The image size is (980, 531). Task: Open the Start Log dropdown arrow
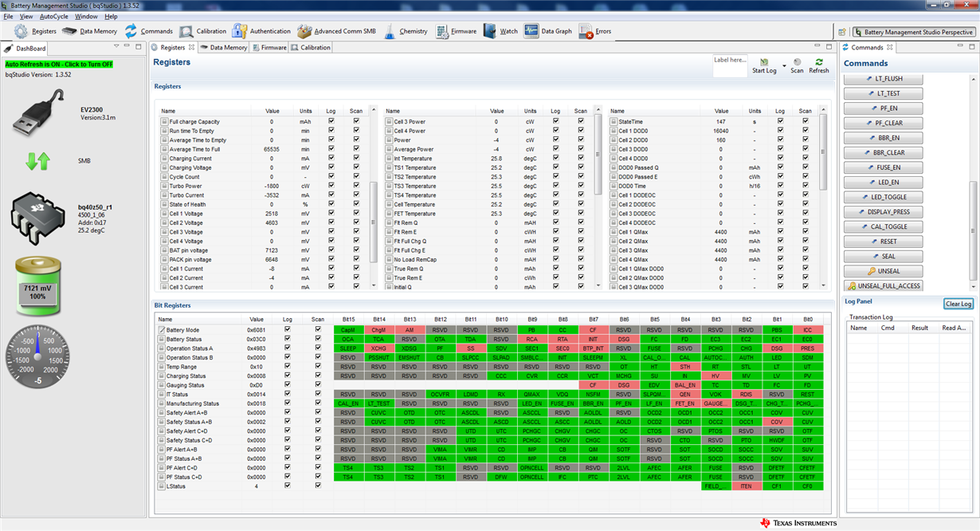tap(783, 65)
